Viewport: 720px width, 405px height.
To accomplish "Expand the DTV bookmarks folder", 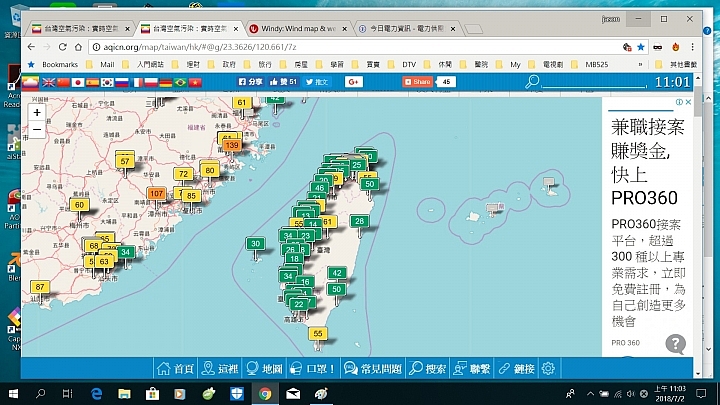I will [x=403, y=65].
